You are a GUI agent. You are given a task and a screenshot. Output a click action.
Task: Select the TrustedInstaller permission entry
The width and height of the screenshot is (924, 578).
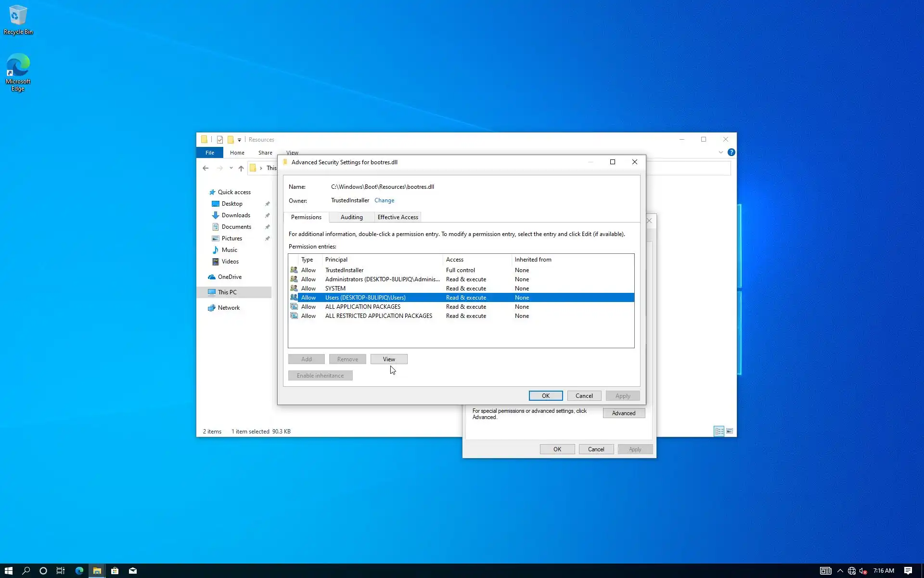click(x=344, y=270)
